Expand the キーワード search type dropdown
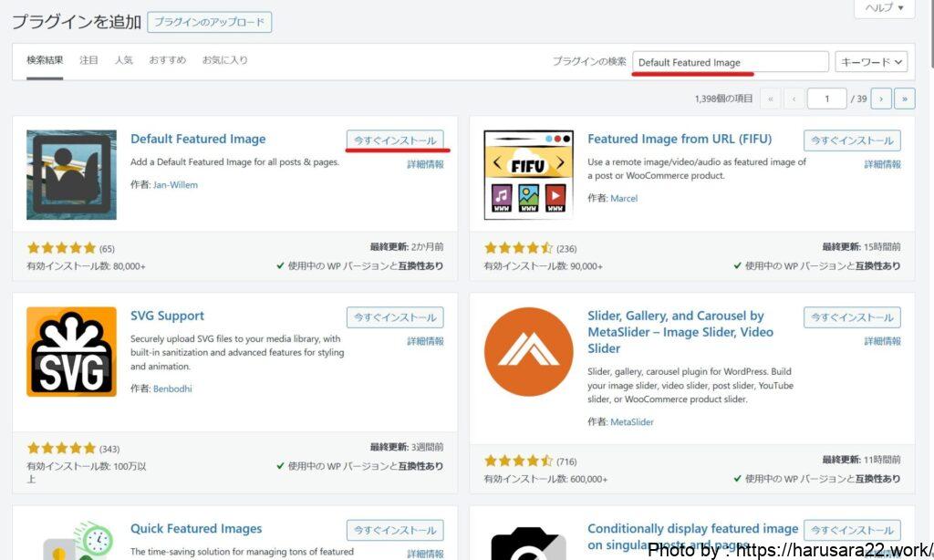The width and height of the screenshot is (934, 560). pyautogui.click(x=871, y=62)
